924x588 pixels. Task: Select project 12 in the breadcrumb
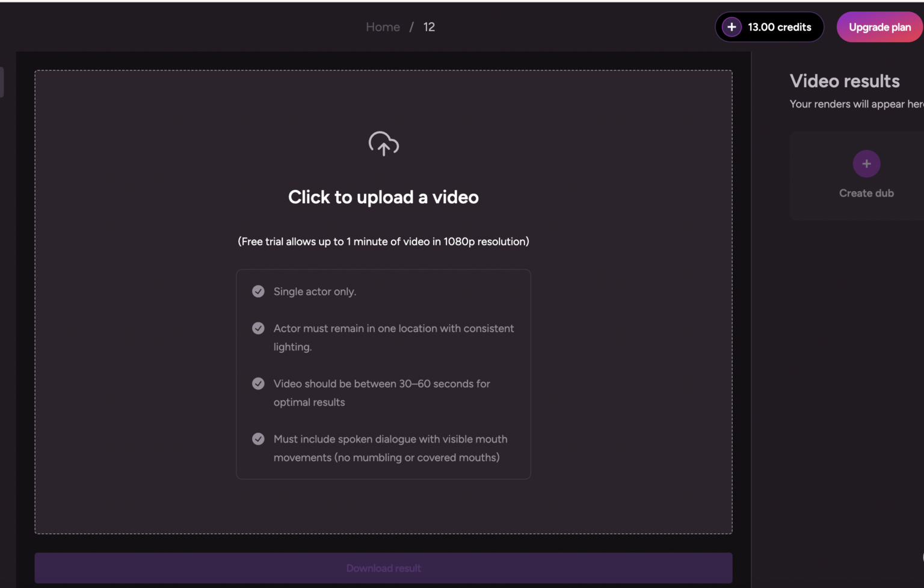[429, 27]
